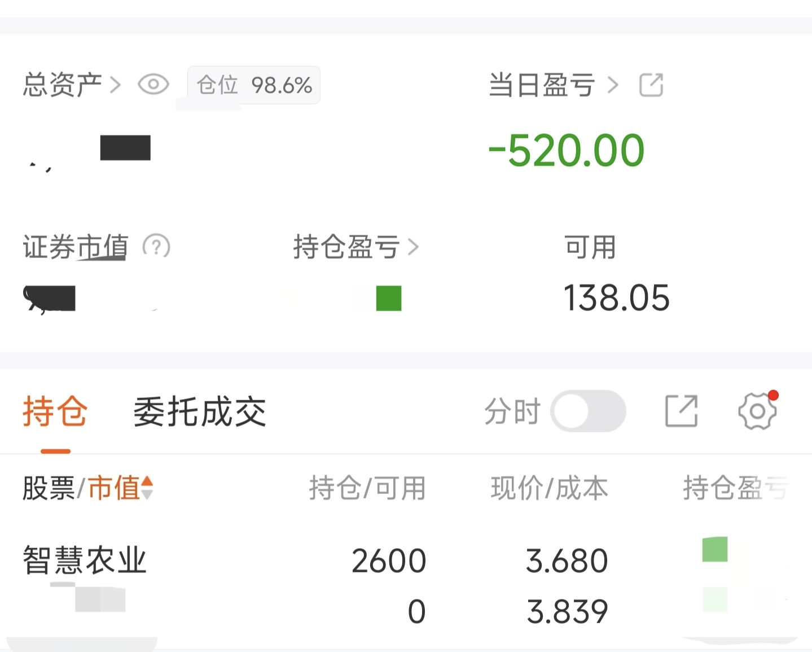Click the -520.00 daily loss figure
This screenshot has height=652, width=812.
[566, 151]
